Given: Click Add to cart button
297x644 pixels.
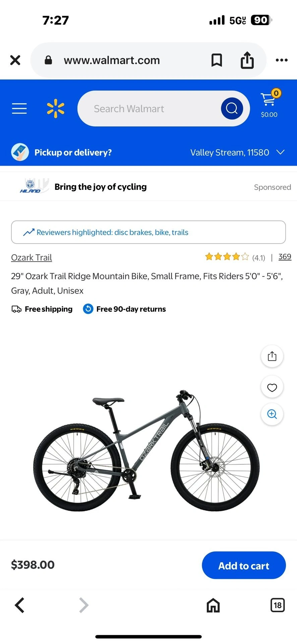Looking at the screenshot, I should 244,566.
